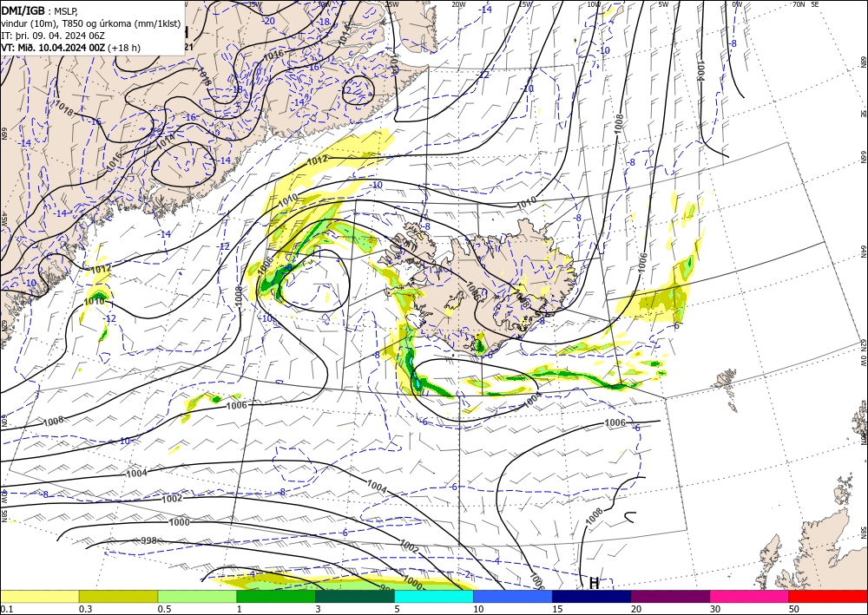The height and width of the screenshot is (615, 868).
Task: Click the 'H' high pressure marker
Action: tap(595, 583)
